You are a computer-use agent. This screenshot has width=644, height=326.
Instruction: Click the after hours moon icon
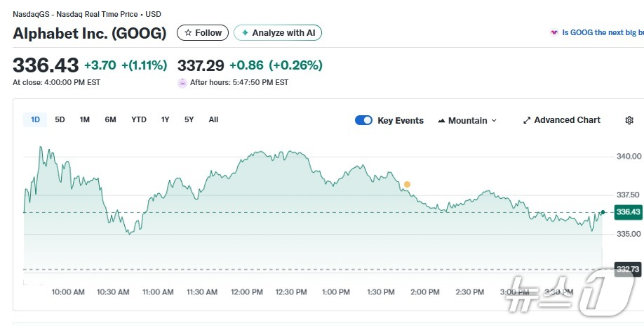pos(183,82)
